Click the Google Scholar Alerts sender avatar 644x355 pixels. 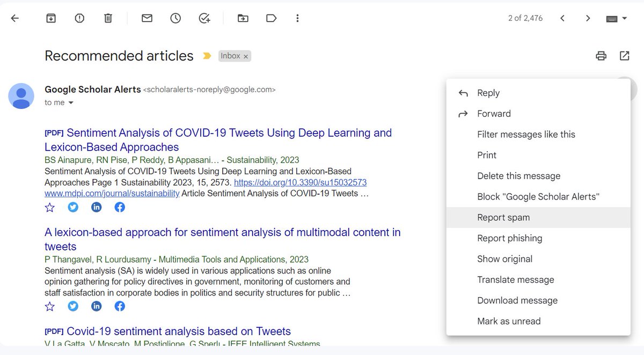click(21, 96)
